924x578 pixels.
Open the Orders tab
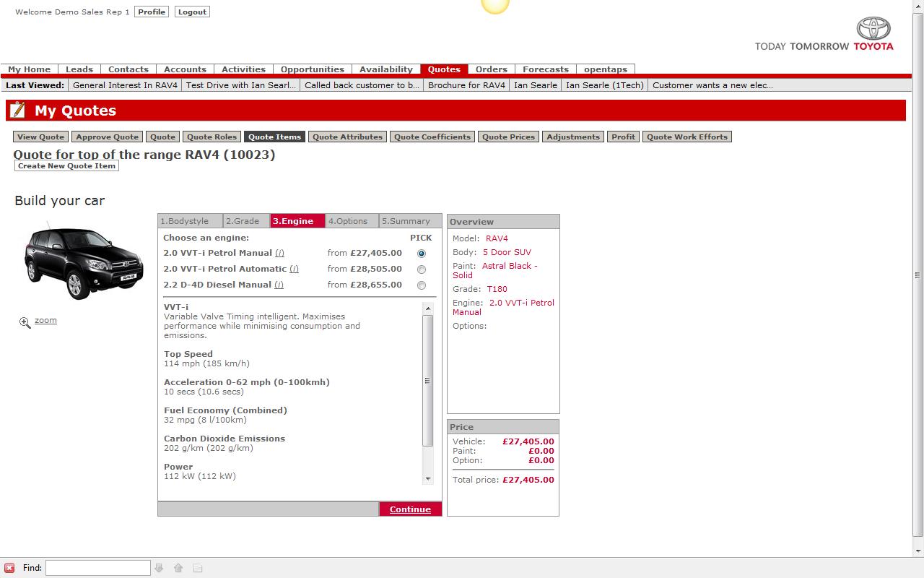point(492,69)
